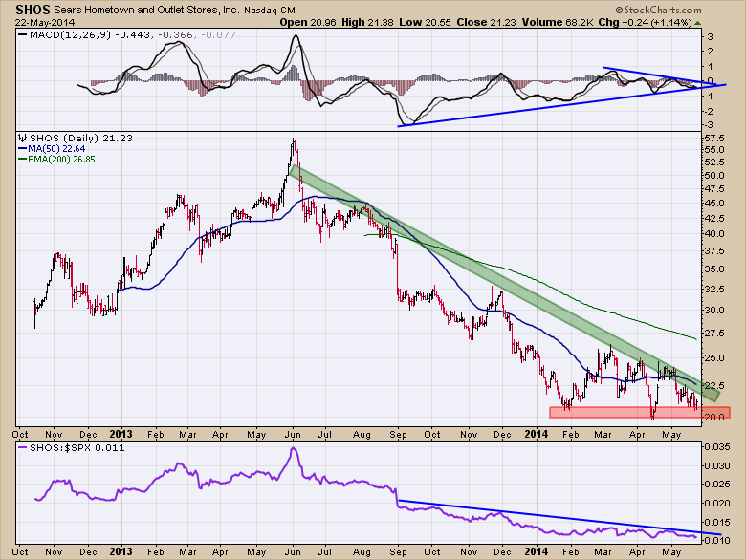
Task: Click the '-3' label on the MACD axis
Action: pos(709,125)
